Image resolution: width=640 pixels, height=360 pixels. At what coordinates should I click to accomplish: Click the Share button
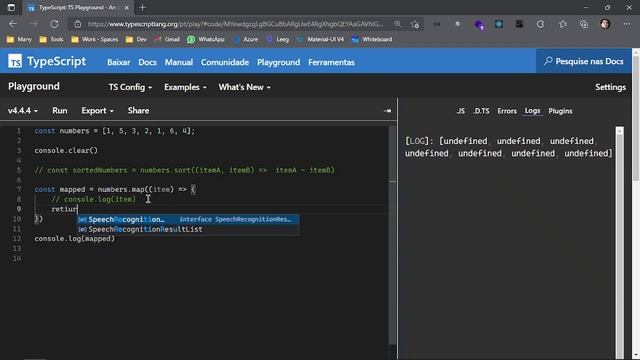point(138,111)
